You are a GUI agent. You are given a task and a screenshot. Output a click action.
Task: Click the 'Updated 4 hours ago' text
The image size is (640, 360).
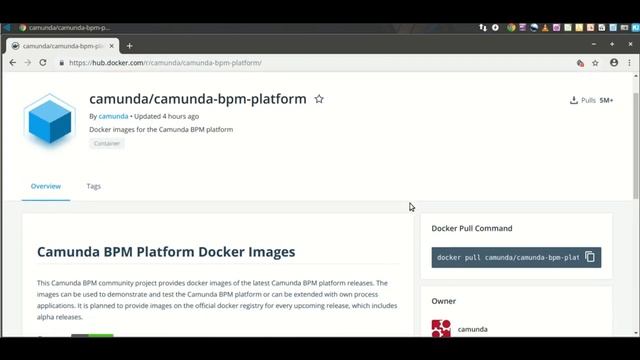point(167,116)
